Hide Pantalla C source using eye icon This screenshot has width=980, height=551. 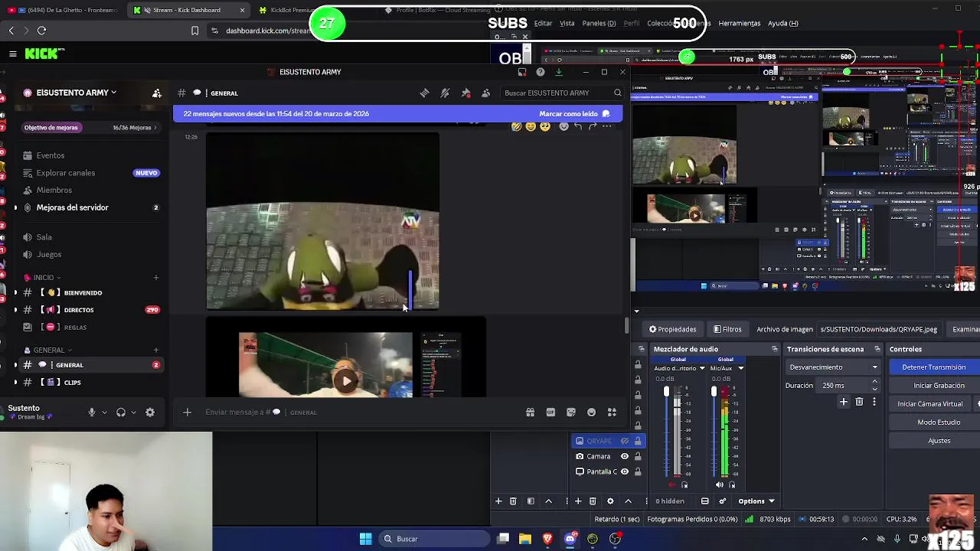pos(625,471)
